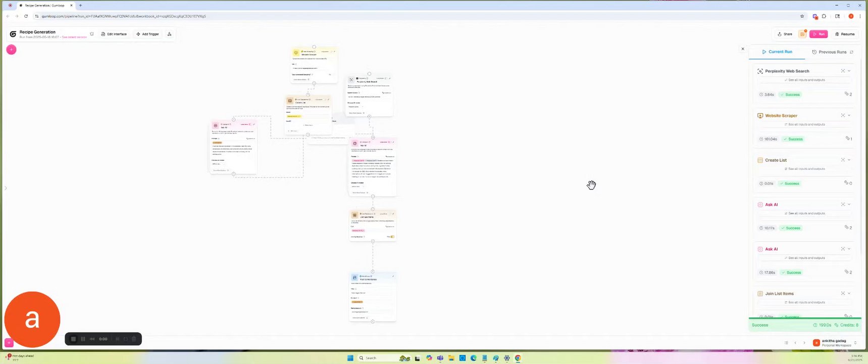Toggle Loop Mode on Perplexity Web Search node

pyautogui.click(x=386, y=78)
